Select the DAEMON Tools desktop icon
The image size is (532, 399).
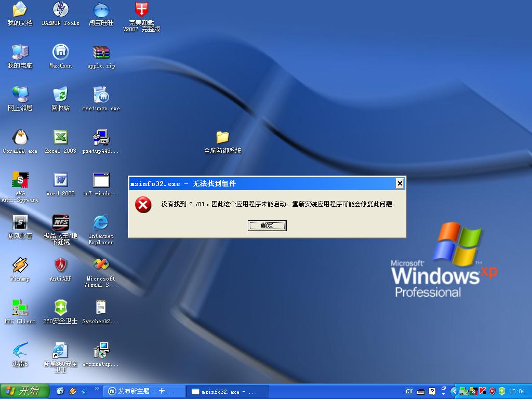60,14
